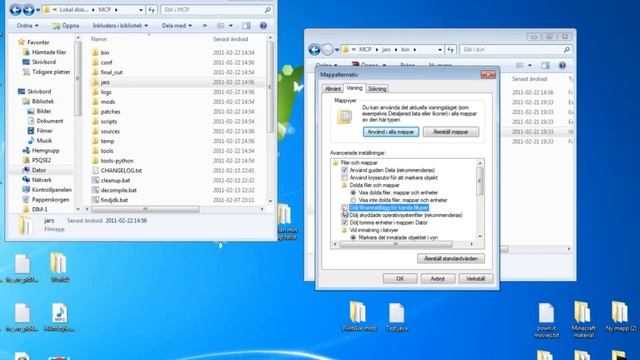Click Öppna in the MCP toolbar
640x360 pixels.
coord(66,26)
